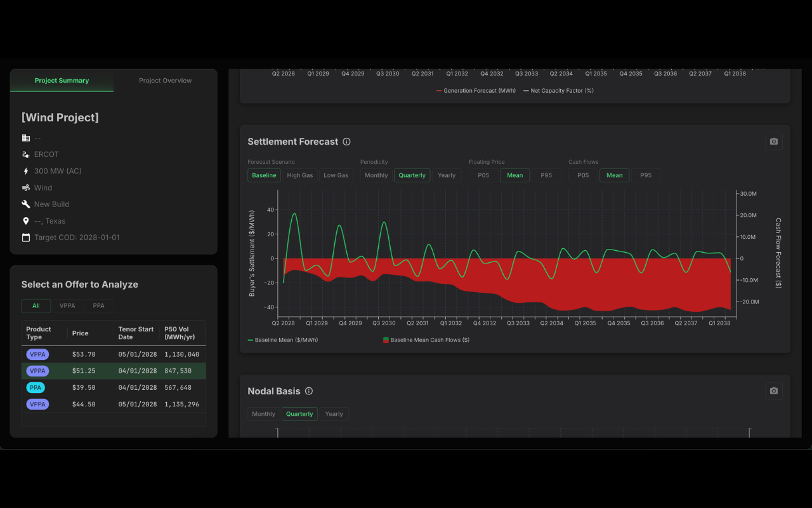Filter offers by PPA

[98, 306]
